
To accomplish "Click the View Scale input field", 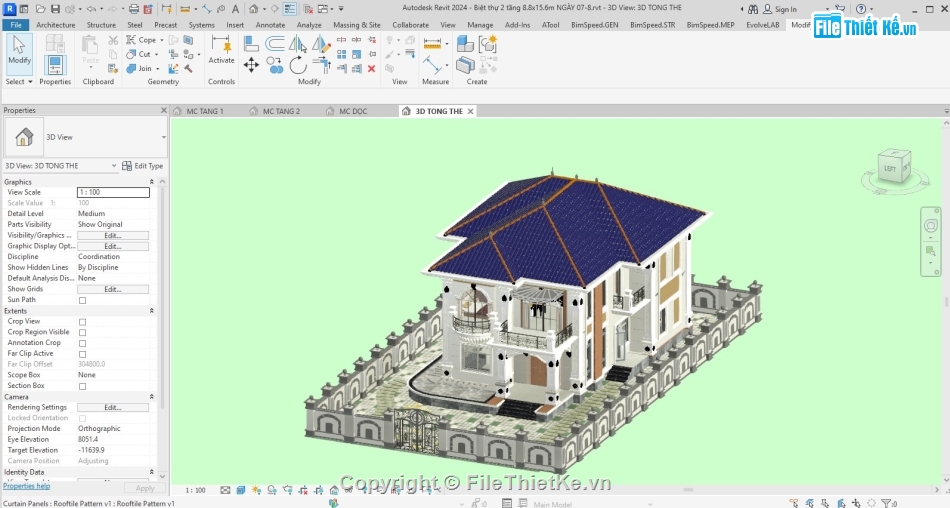I will (x=113, y=192).
